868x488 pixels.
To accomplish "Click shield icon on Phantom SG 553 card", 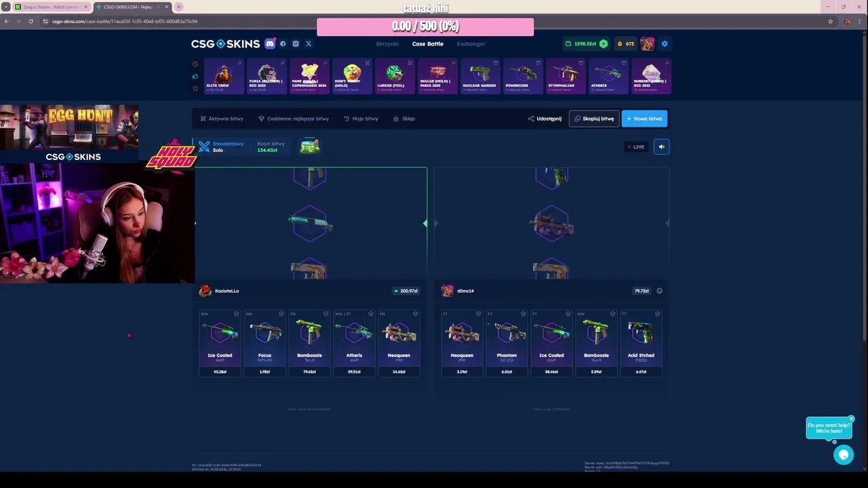I will (523, 314).
